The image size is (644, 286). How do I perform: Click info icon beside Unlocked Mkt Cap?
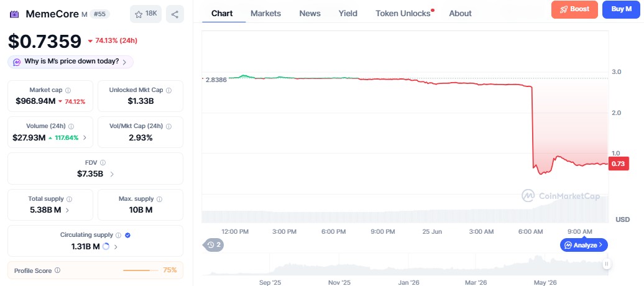pos(169,90)
